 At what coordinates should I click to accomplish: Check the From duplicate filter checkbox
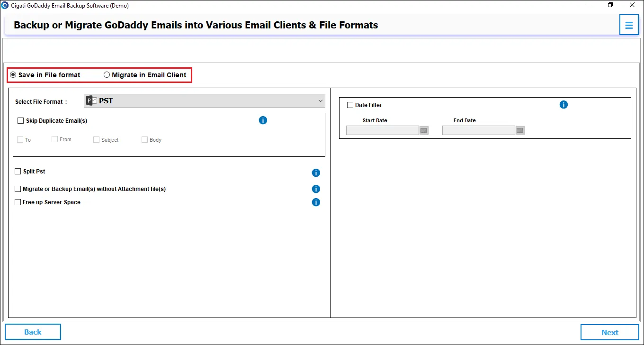[x=55, y=139]
